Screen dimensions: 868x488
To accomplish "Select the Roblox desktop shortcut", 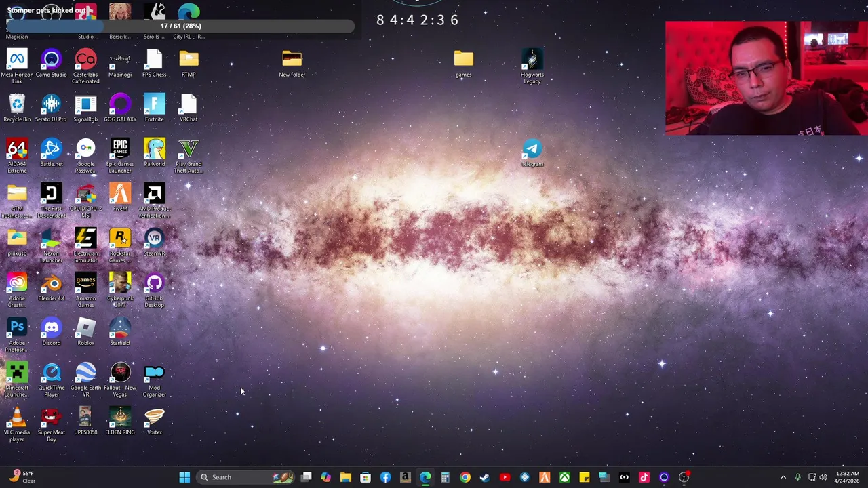I will click(x=85, y=332).
